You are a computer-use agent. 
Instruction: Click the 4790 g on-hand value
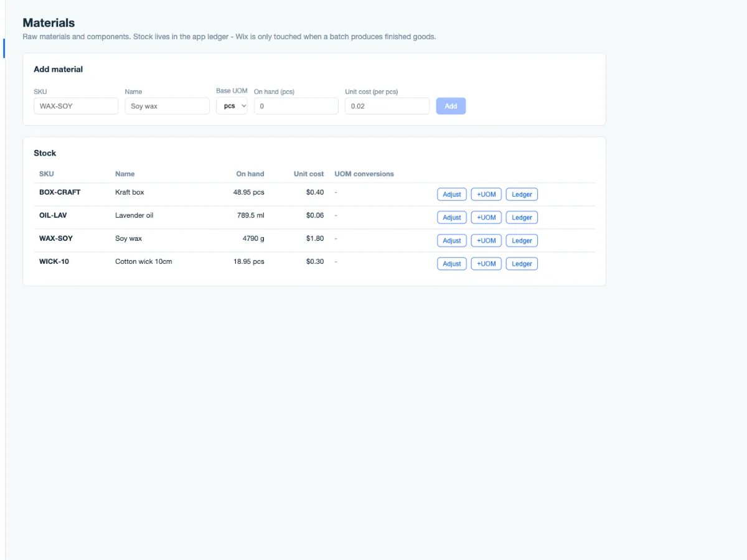coord(253,238)
